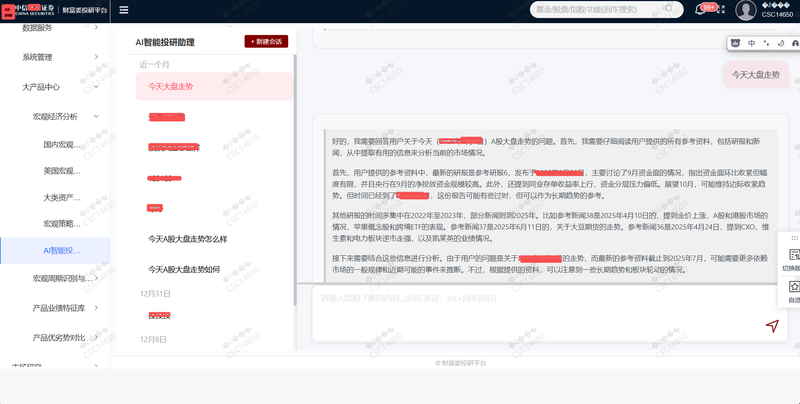This screenshot has width=800, height=404.
Task: Click the fullscreen expand icon
Action: 721,10
